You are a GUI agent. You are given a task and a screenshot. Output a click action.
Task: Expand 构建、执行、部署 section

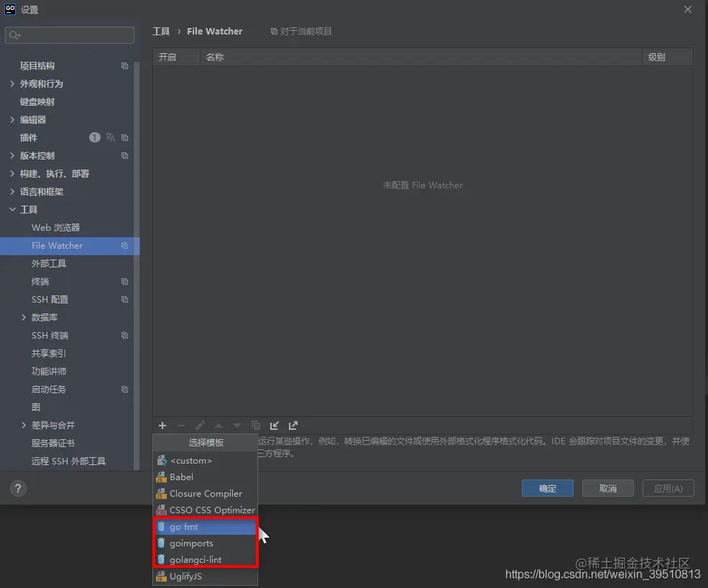point(12,173)
